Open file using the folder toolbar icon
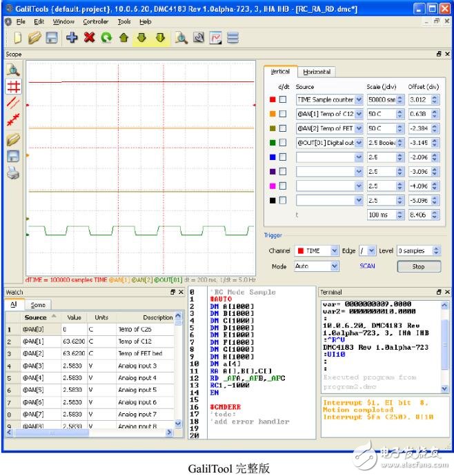Image resolution: width=454 pixels, height=476 pixels. [x=34, y=38]
